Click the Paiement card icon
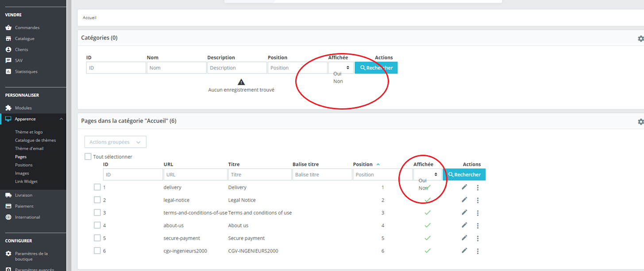Image resolution: width=644 pixels, height=271 pixels. coord(8,206)
